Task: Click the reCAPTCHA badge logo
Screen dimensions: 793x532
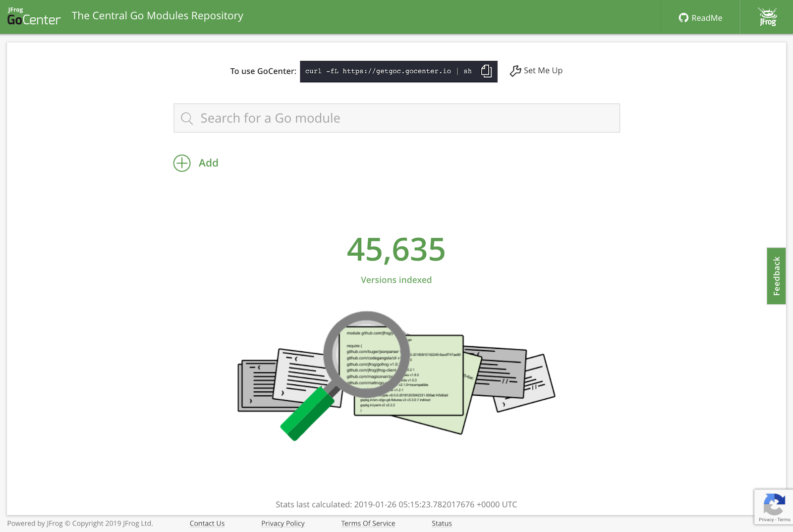Action: (774, 505)
